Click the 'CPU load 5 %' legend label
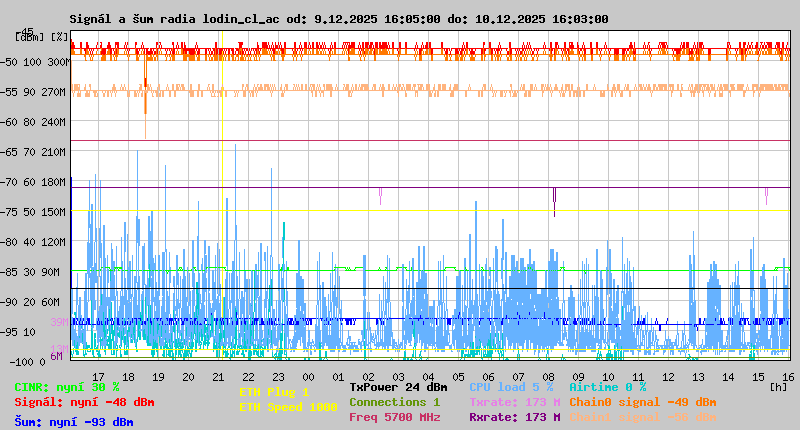Screen dimensions: 800x430 pyautogui.click(x=511, y=387)
